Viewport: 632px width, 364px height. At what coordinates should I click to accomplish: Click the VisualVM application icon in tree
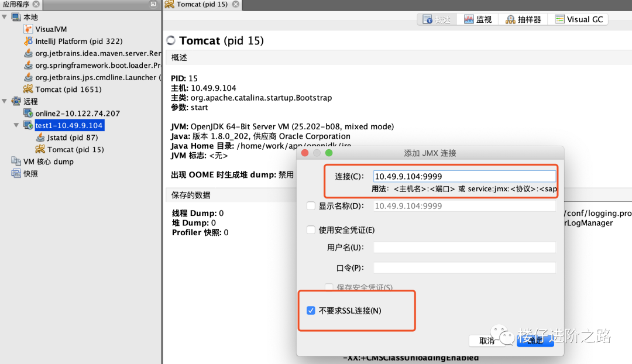pos(28,29)
